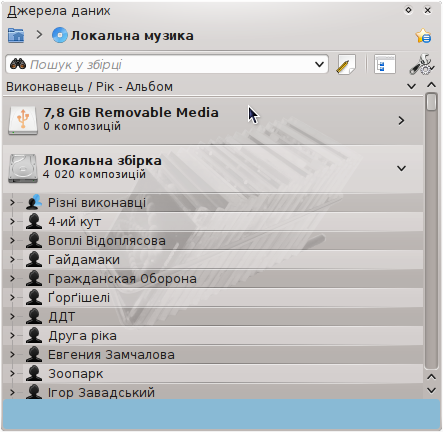Expand the Різні виконавці tree item
The image size is (443, 432).
pos(12,202)
